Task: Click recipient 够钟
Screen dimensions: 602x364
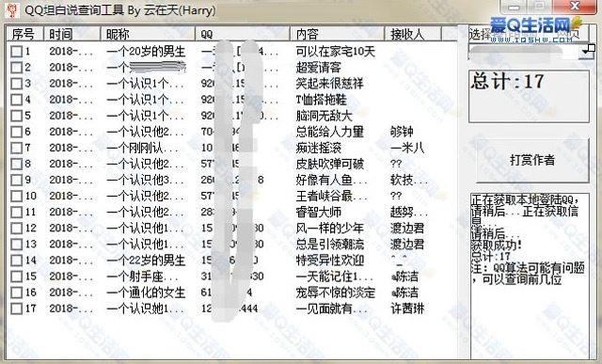Action: coord(402,132)
